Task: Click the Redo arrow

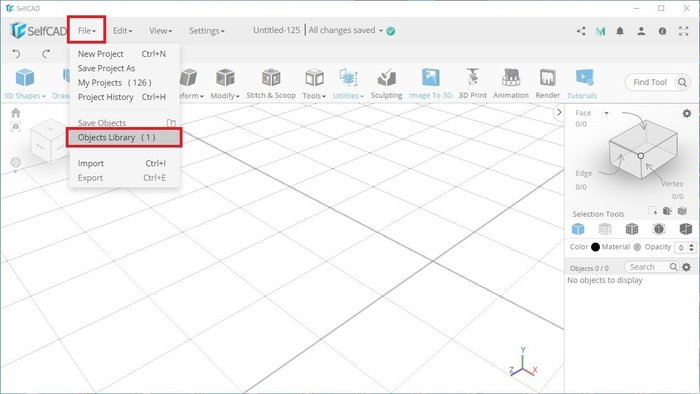Action: 46,54
